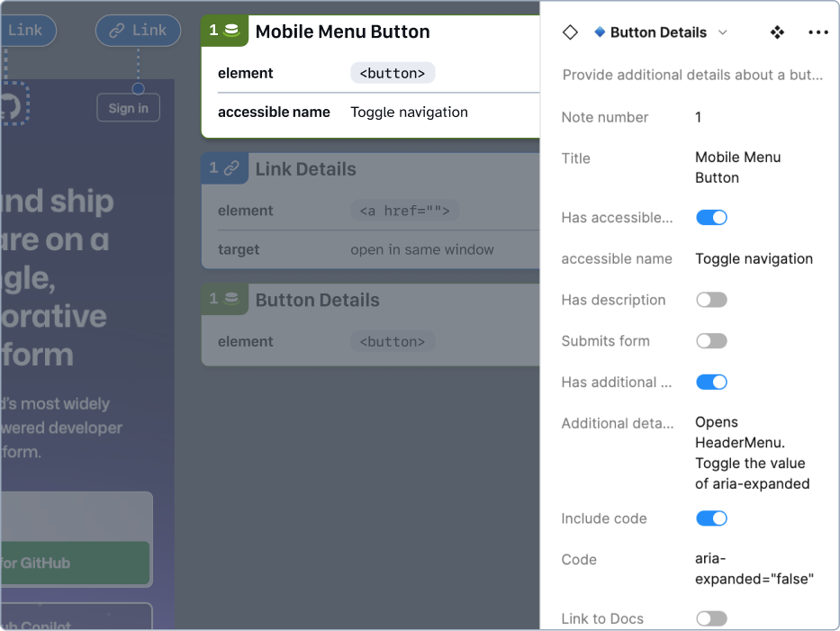The height and width of the screenshot is (631, 840).
Task: Disable the Has additional details toggle
Action: [x=711, y=383]
